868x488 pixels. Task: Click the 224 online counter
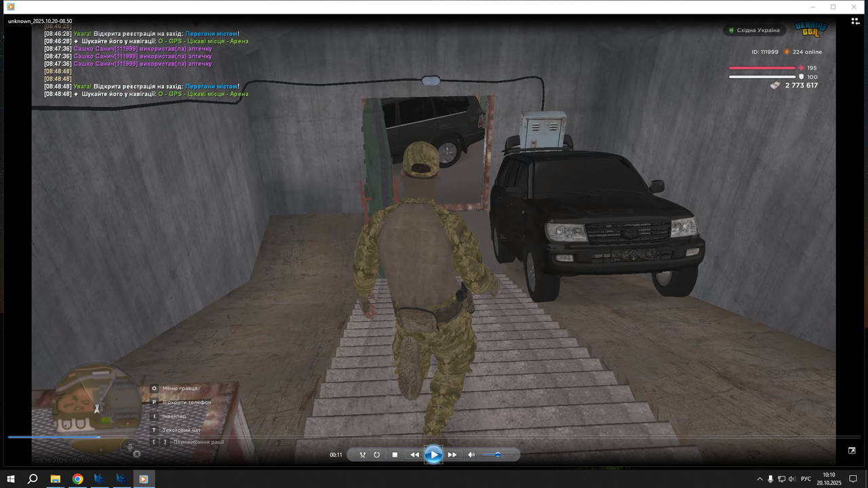[807, 52]
